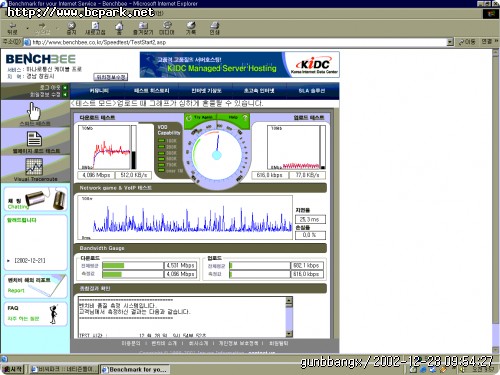Open the first tab in the blue navigation bar
500x375 pixels.
[99, 91]
